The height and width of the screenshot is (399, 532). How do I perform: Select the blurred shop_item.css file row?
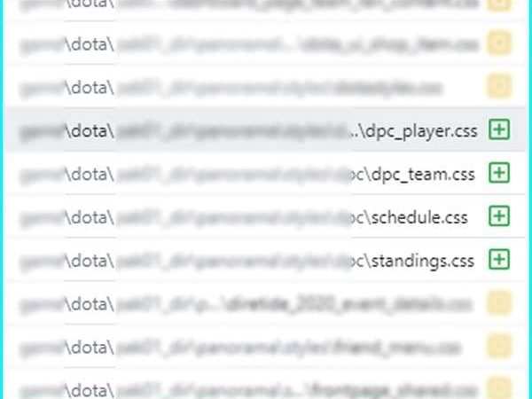(265, 43)
